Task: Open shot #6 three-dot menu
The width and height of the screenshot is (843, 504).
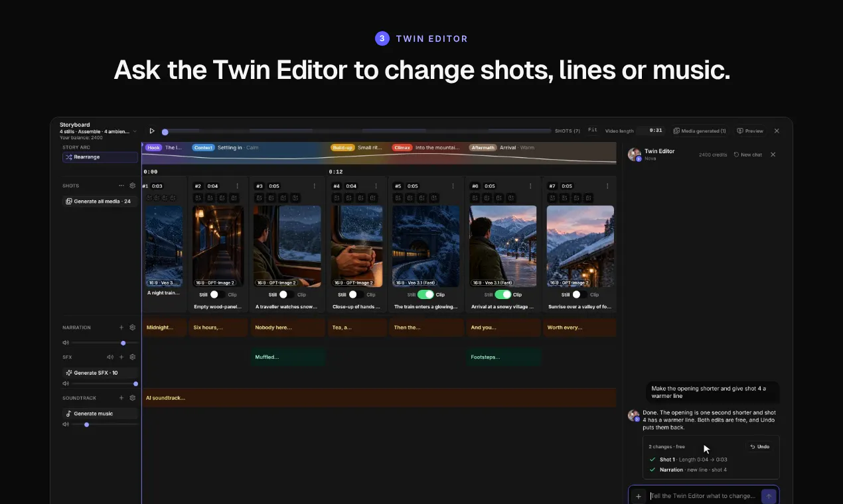Action: (530, 186)
